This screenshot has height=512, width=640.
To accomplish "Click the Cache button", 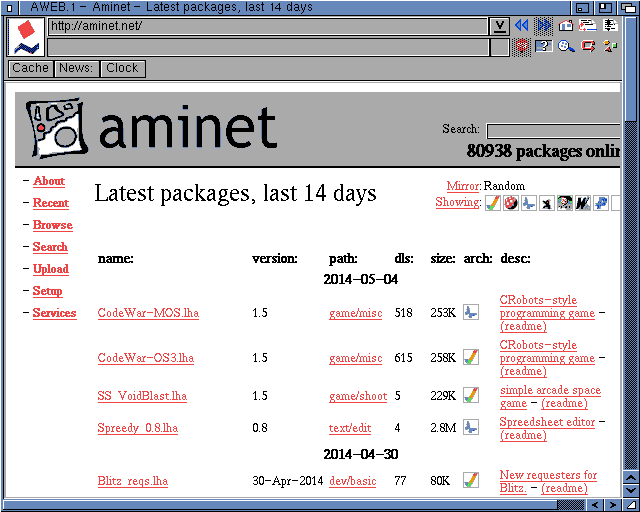I will 31,68.
